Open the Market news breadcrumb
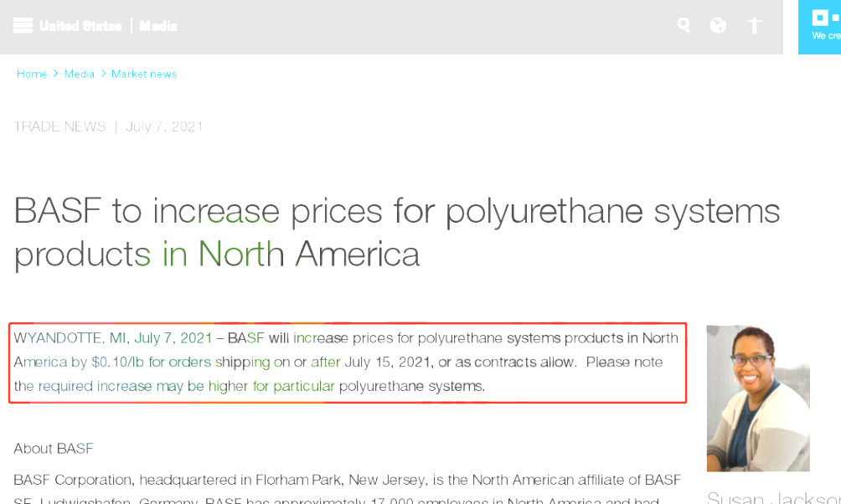Viewport: 841px width, 504px height. point(144,74)
